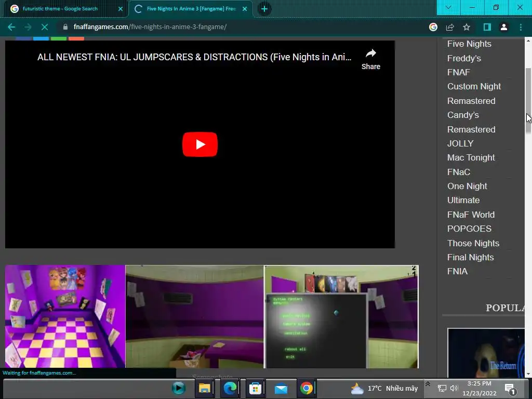Open Those Nights category link
532x399 pixels.
473,243
